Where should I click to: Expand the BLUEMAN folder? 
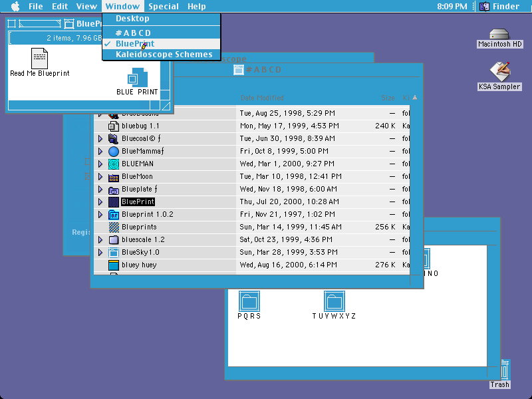[100, 164]
